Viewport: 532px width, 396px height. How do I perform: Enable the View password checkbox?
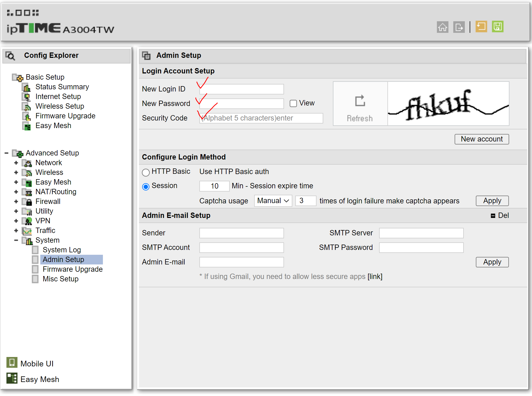pyautogui.click(x=293, y=104)
